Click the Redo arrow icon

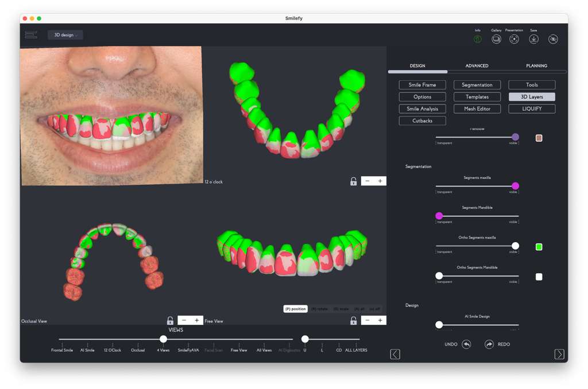489,344
